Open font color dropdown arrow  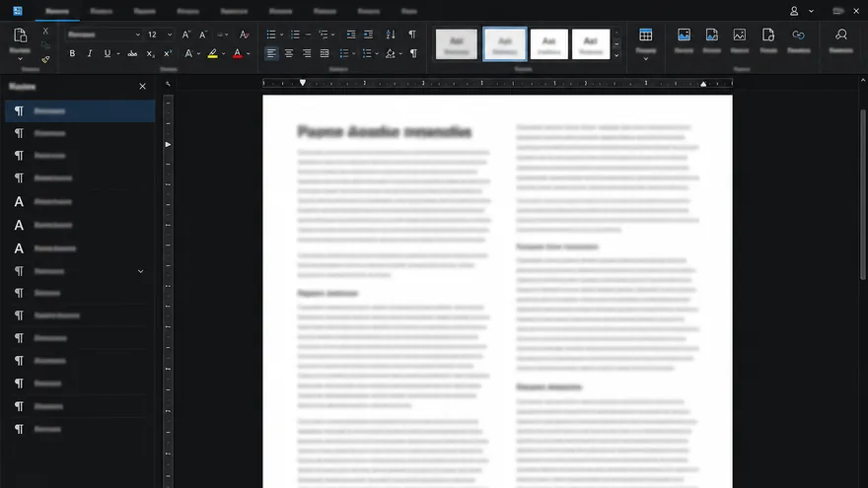248,53
